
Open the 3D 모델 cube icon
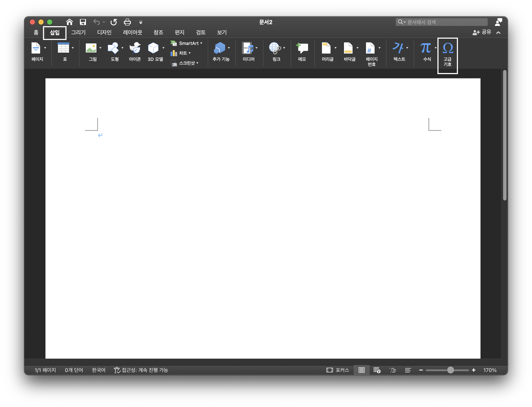coord(153,48)
